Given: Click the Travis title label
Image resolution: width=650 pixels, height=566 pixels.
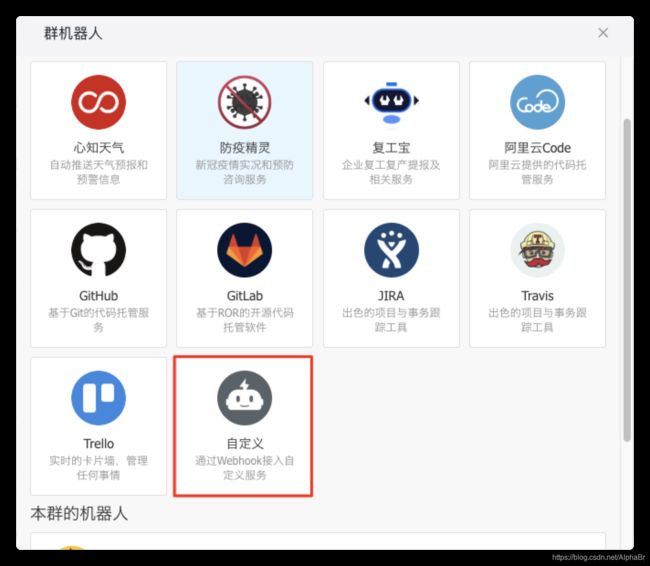Looking at the screenshot, I should coord(537,296).
